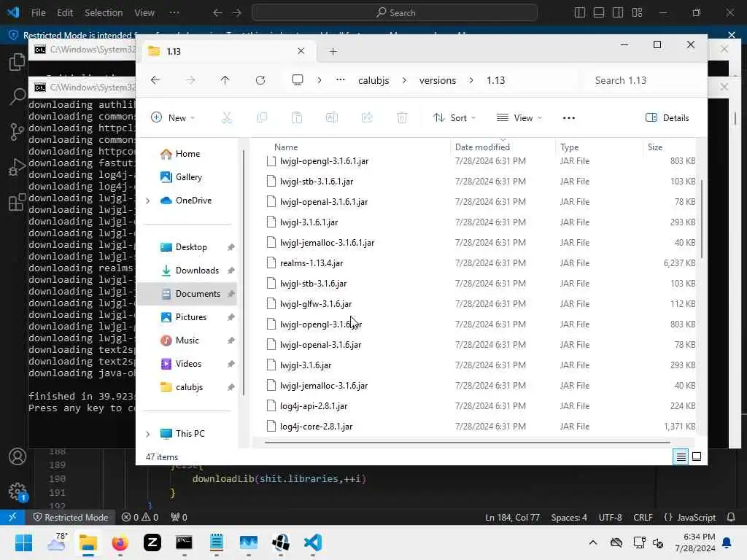Click the Rename icon in Explorer toolbar
This screenshot has width=747, height=560.
pos(332,117)
